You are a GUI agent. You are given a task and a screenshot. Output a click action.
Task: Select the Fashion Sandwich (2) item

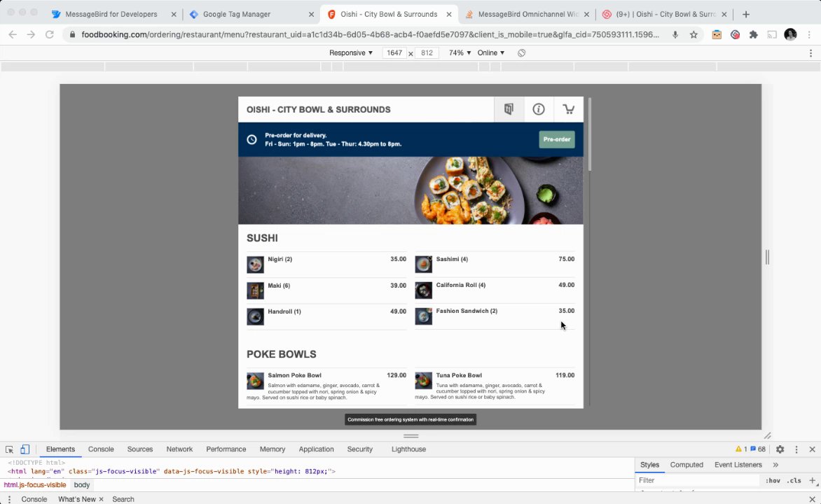click(x=495, y=316)
